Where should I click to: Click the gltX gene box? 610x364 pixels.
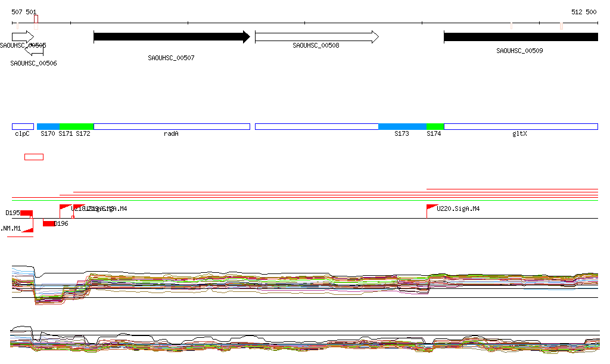coord(520,126)
